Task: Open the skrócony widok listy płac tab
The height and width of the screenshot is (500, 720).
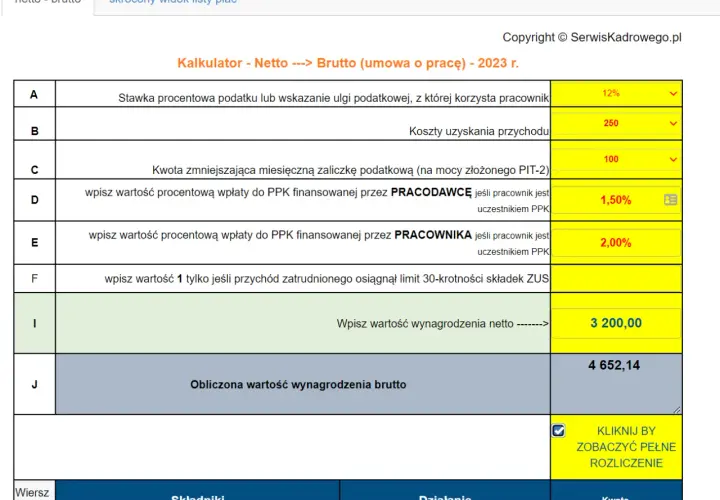Action: (x=173, y=2)
